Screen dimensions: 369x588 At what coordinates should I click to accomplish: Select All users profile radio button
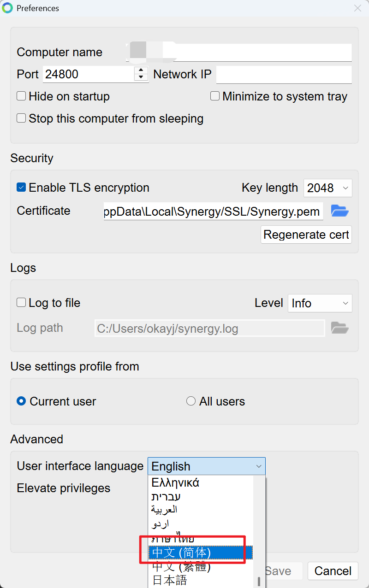[191, 401]
